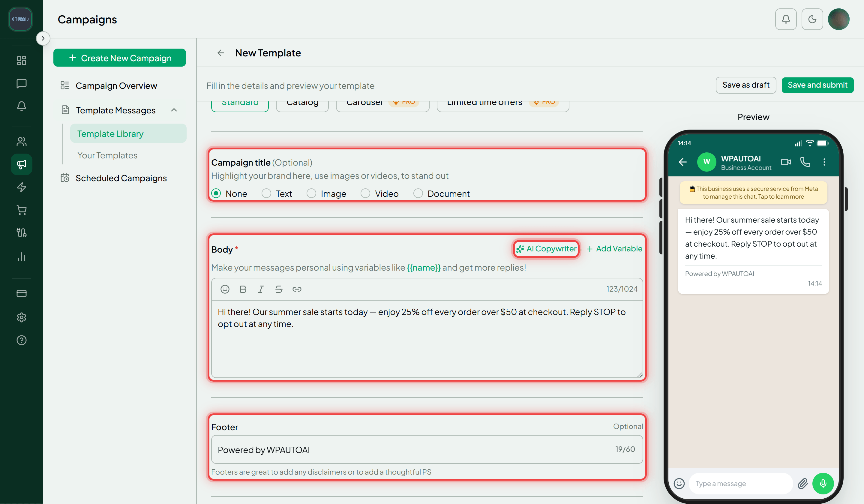Open the chat inbox sidebar icon
The width and height of the screenshot is (864, 504).
[21, 83]
